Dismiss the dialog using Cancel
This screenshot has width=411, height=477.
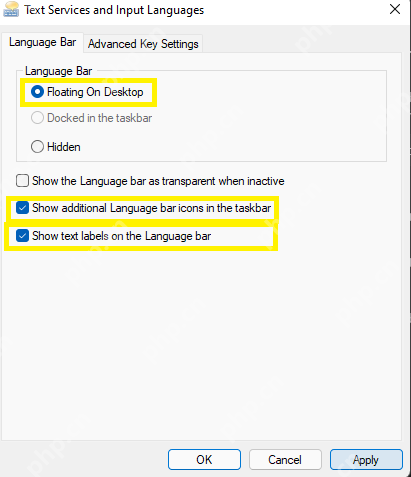[285, 460]
